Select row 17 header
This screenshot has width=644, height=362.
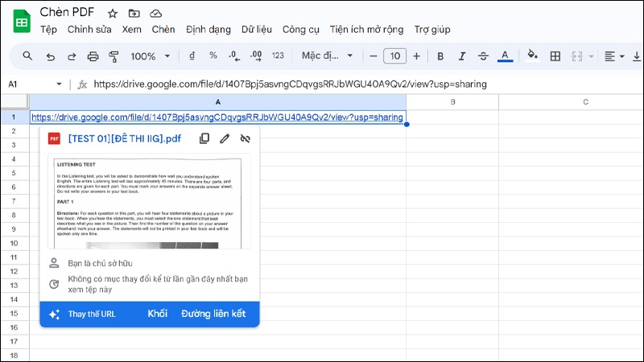[x=14, y=341]
